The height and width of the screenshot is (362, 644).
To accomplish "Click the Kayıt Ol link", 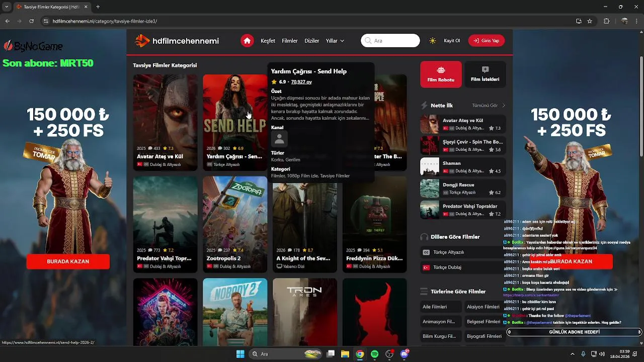I will click(x=452, y=41).
